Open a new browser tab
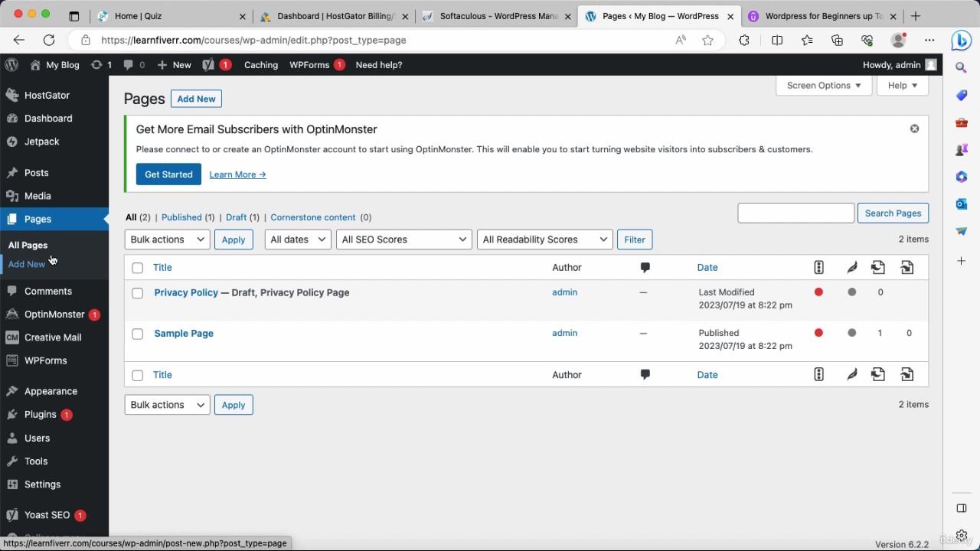This screenshot has height=551, width=980. pyautogui.click(x=916, y=16)
